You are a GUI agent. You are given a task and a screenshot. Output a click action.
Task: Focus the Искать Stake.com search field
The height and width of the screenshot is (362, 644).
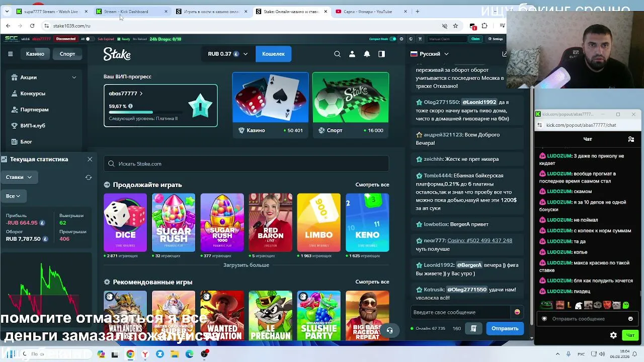point(246,164)
